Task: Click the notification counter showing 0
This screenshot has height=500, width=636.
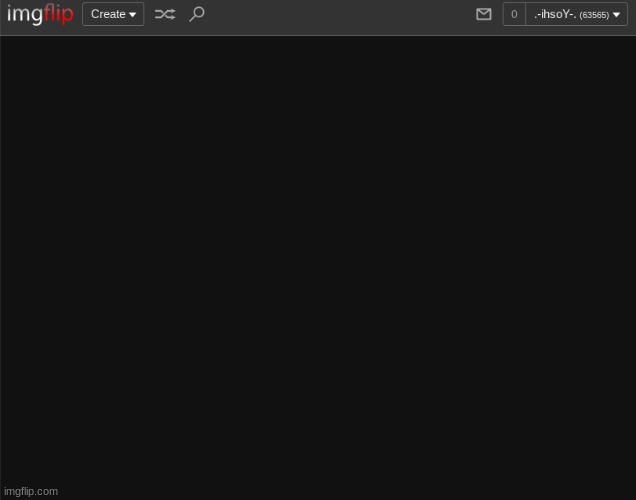Action: coord(514,14)
